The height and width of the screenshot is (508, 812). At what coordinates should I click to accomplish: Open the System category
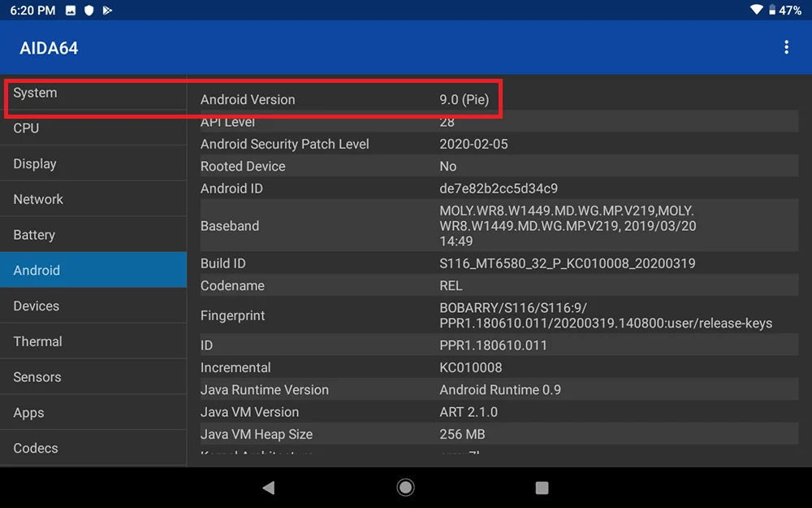tap(93, 93)
